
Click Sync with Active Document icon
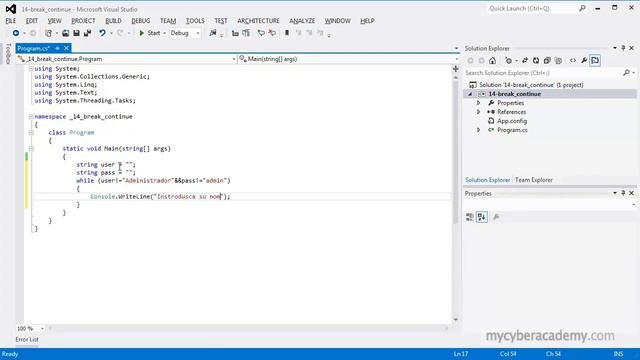525,61
